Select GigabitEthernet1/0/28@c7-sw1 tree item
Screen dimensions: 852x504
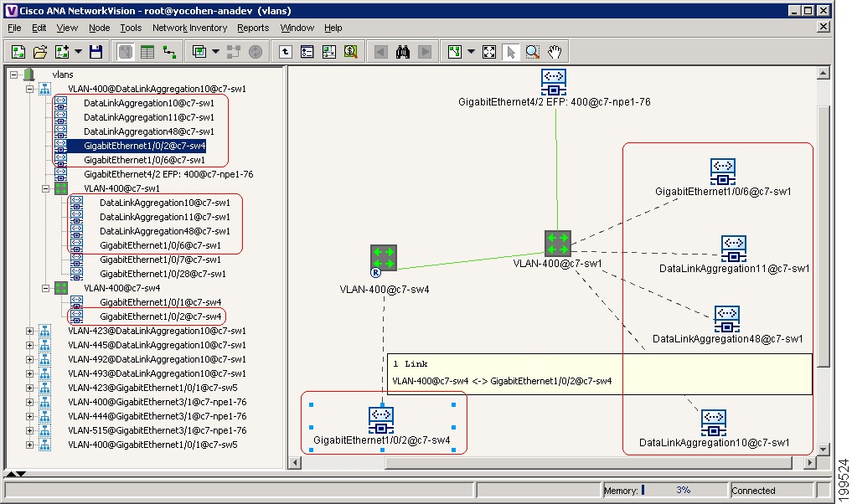pyautogui.click(x=163, y=274)
